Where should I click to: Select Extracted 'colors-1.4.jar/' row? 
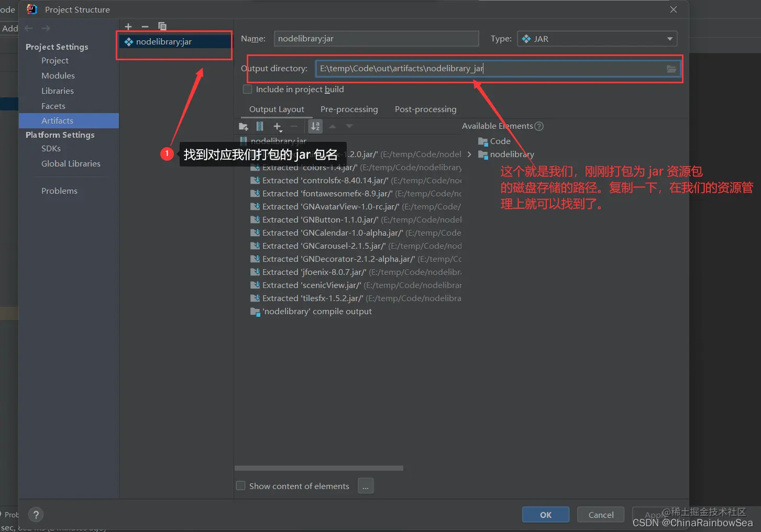[x=356, y=168]
